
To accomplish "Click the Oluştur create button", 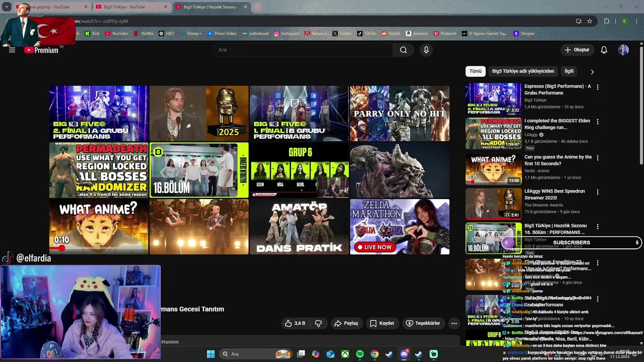I will click(577, 50).
